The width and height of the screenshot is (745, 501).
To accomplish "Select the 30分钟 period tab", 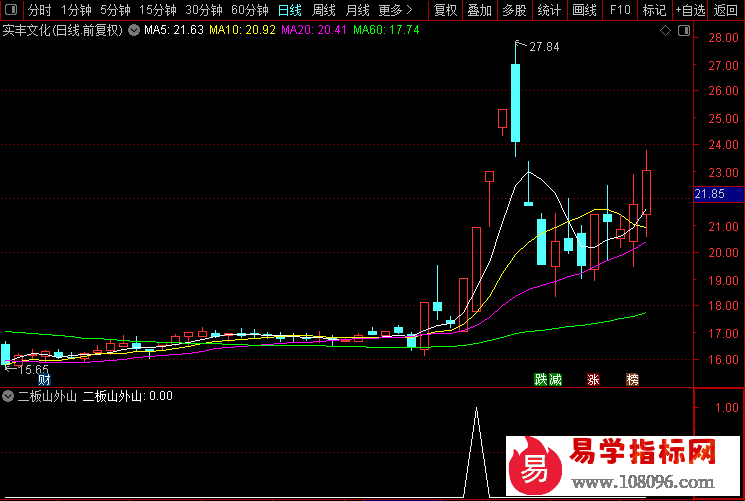I will pyautogui.click(x=204, y=10).
